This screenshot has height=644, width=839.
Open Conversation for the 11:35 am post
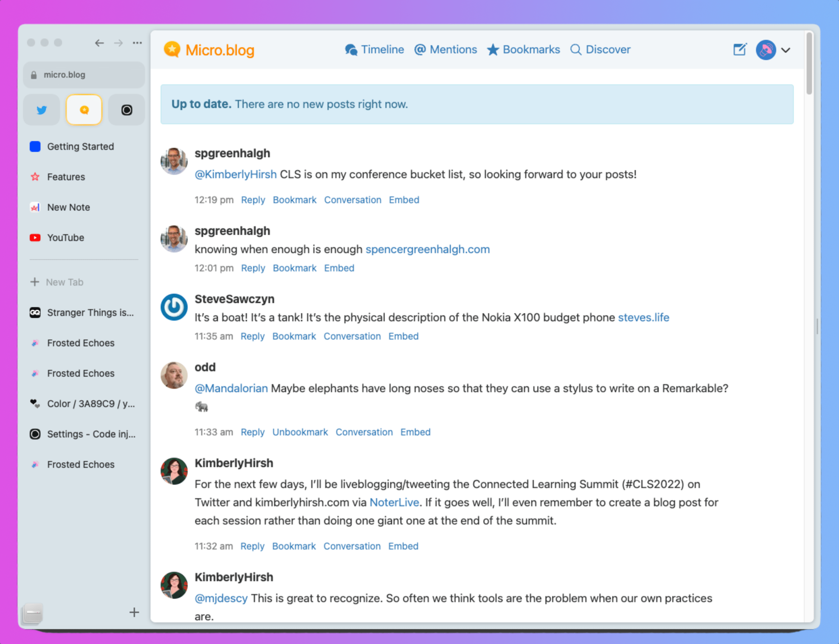[x=352, y=336]
